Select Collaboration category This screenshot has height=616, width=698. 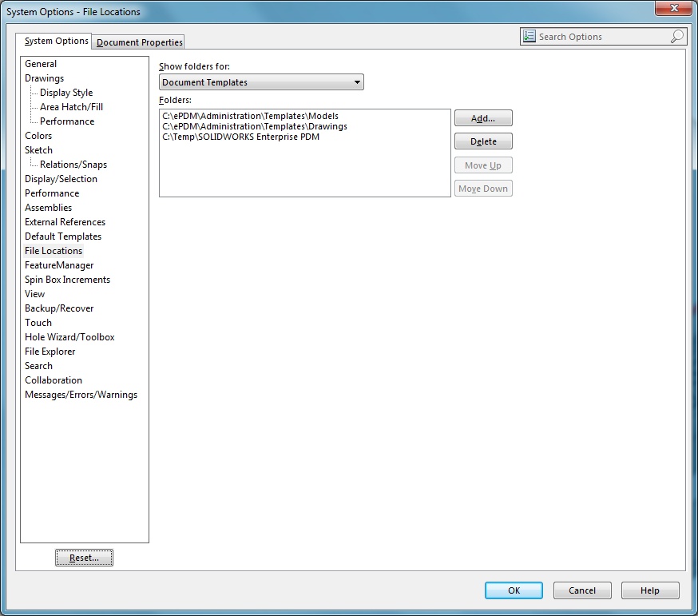point(54,380)
